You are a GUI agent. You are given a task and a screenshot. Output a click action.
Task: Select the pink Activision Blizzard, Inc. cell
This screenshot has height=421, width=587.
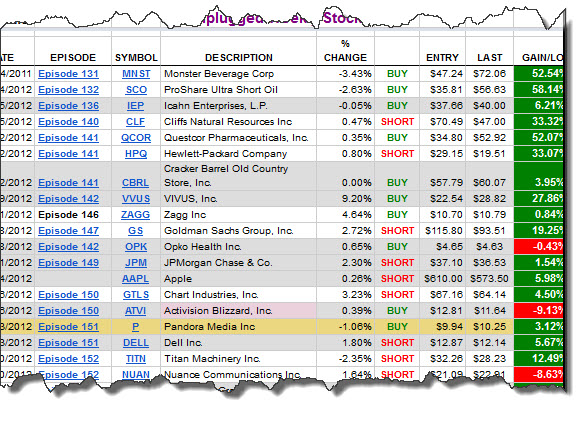tap(238, 311)
